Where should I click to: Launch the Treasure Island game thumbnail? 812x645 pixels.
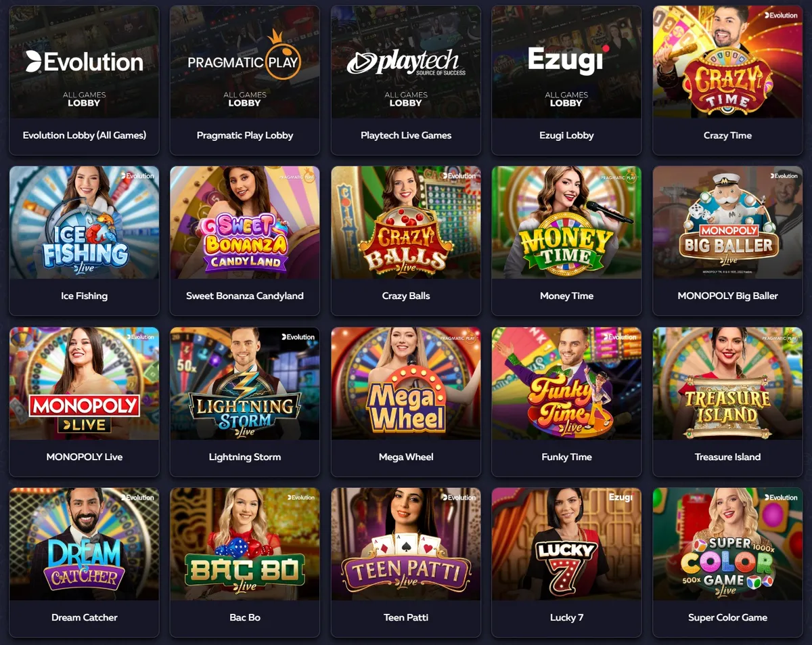point(727,384)
